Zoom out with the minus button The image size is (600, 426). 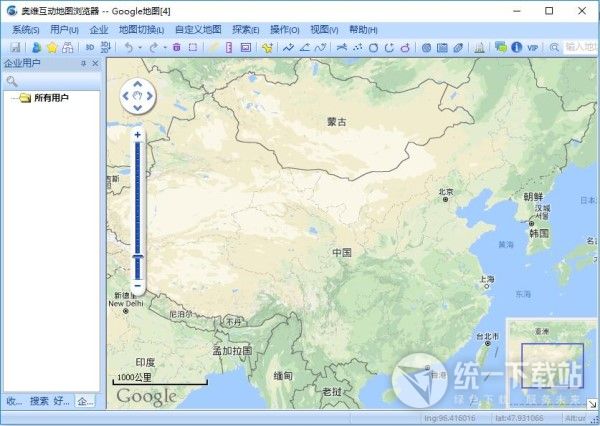138,286
